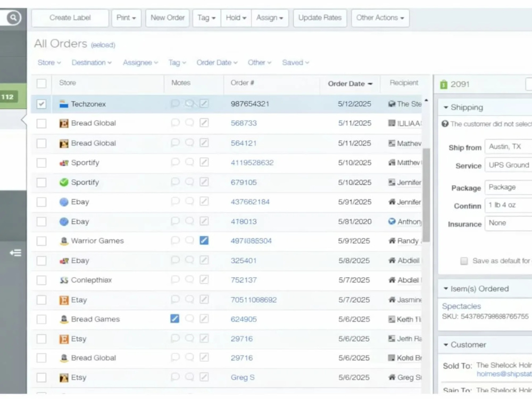Click the edit note icon for order 752137
Screen dimensions: 532x399
pyautogui.click(x=204, y=280)
